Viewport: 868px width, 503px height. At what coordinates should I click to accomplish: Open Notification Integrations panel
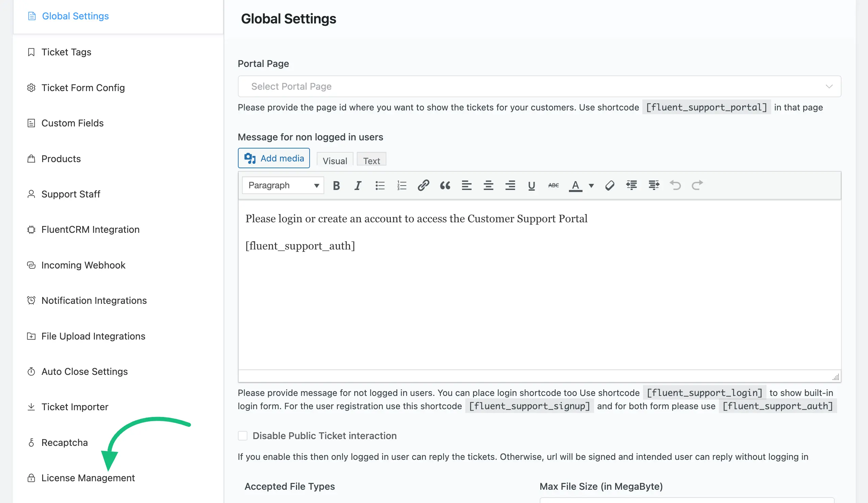[x=94, y=300]
